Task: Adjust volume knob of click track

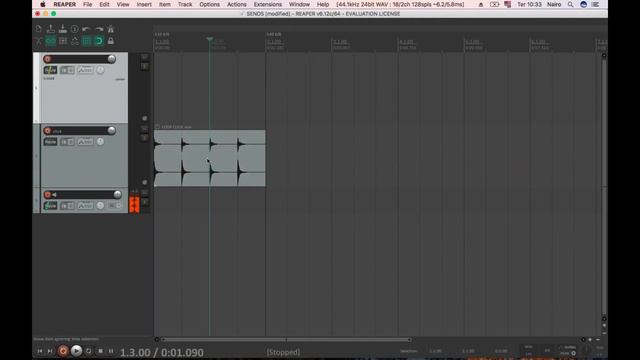Action: [x=111, y=130]
